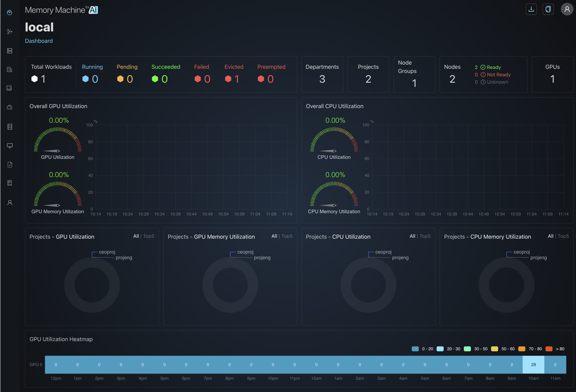Open the monitor icon in sidebar
This screenshot has height=392, width=576.
[x=10, y=145]
